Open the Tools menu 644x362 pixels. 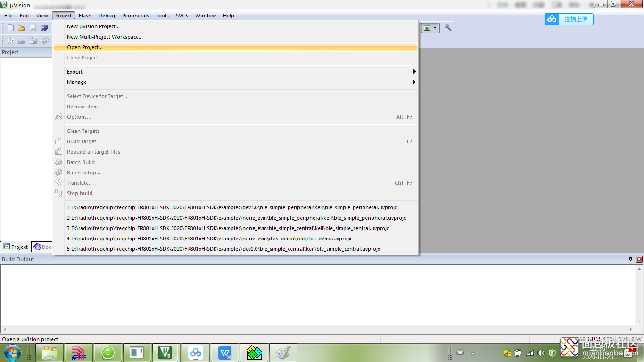click(162, 16)
